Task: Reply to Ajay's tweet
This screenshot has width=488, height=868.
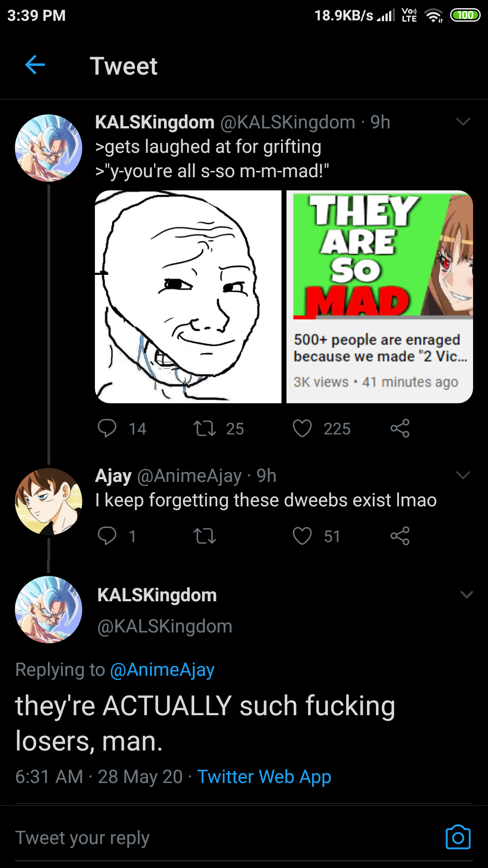Action: (x=107, y=536)
